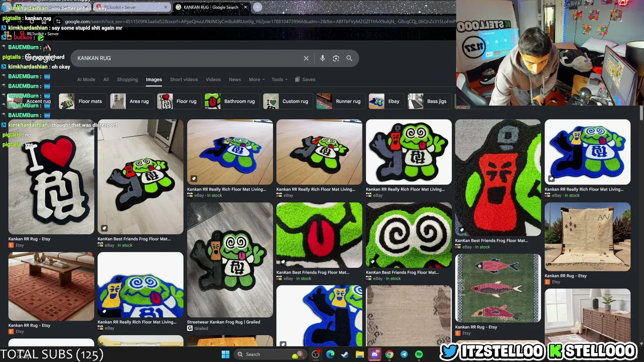The height and width of the screenshot is (362, 644).
Task: Switch to the Shopping tab
Action: coord(127,79)
